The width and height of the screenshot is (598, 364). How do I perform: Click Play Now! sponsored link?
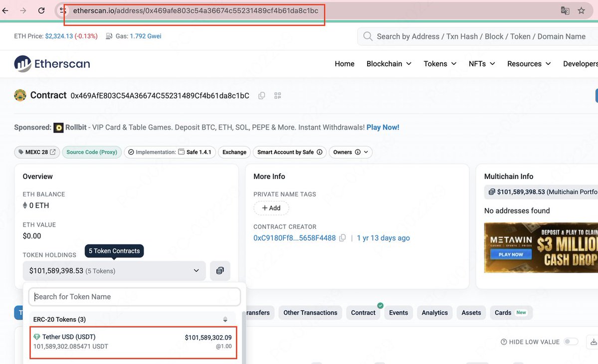tap(383, 127)
